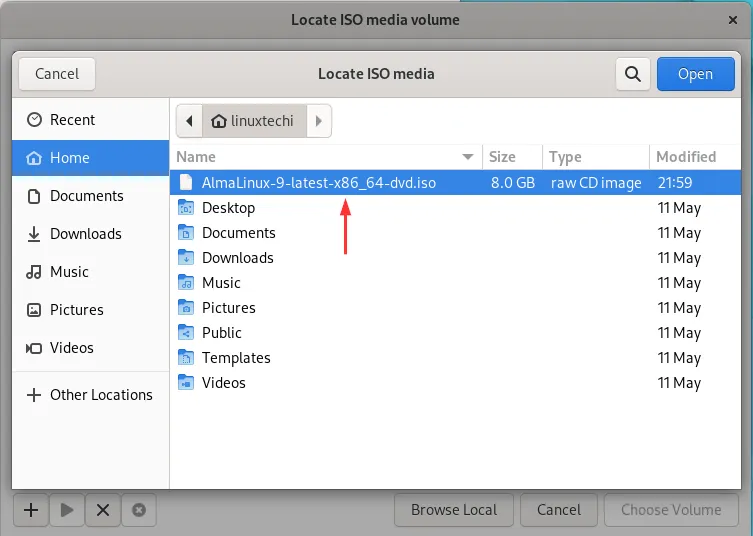Open Music in the sidebar

click(x=90, y=272)
